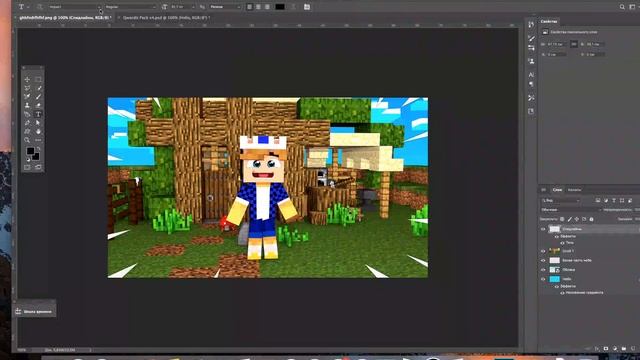640x360 pixels.
Task: Select the Gradient tool
Action: pos(27,114)
